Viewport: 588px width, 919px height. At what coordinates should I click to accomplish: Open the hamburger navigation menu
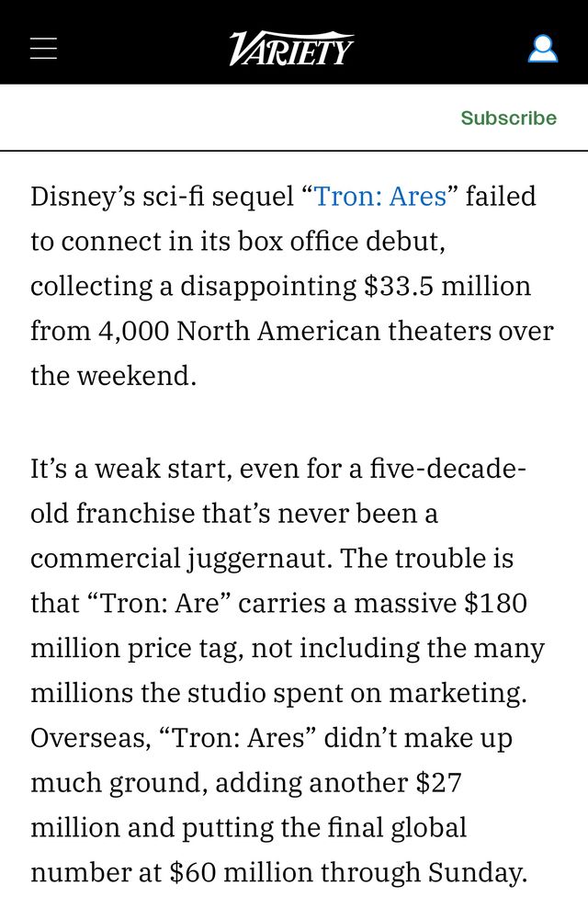(x=43, y=48)
